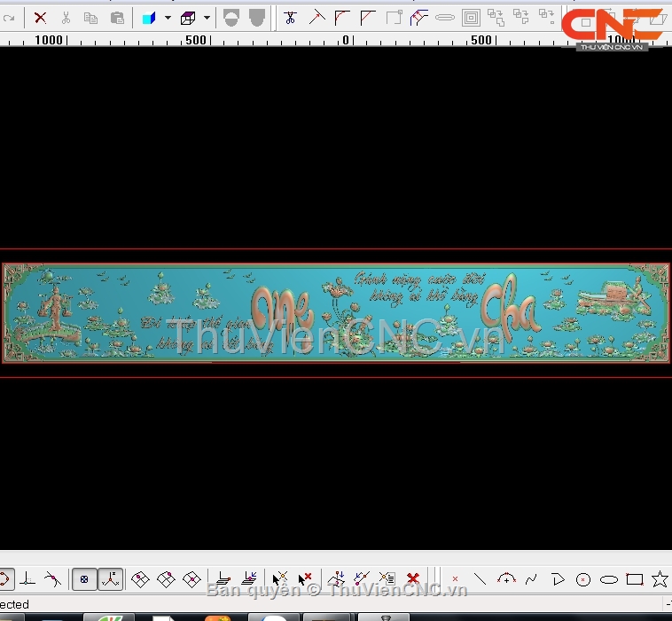Click the red X delete icon in top toolbar

(x=40, y=18)
